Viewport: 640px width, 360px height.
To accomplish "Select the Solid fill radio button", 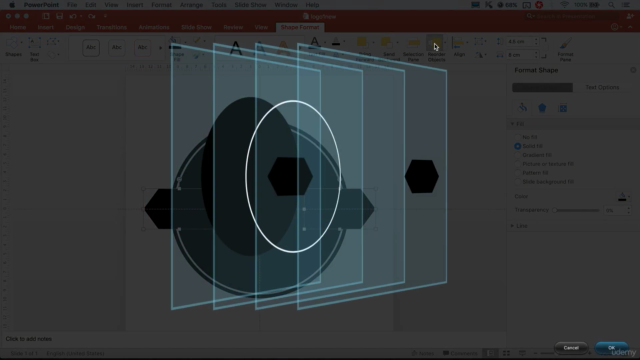I will click(518, 146).
